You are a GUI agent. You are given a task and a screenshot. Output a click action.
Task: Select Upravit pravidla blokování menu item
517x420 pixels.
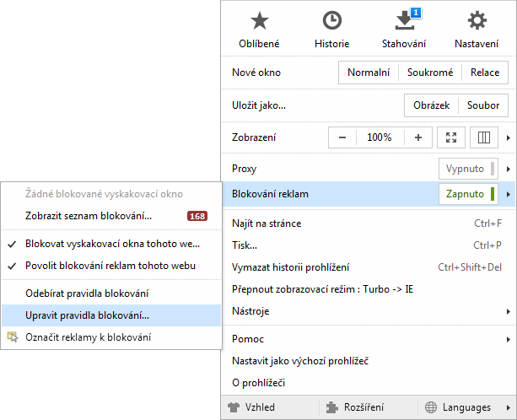(x=87, y=315)
